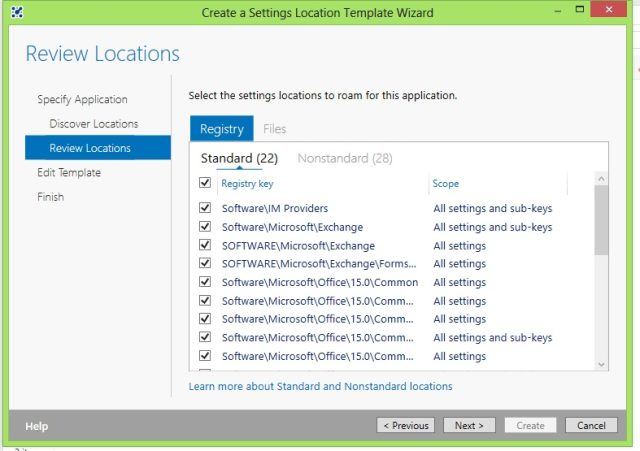Go back with < Previous button

click(x=406, y=425)
